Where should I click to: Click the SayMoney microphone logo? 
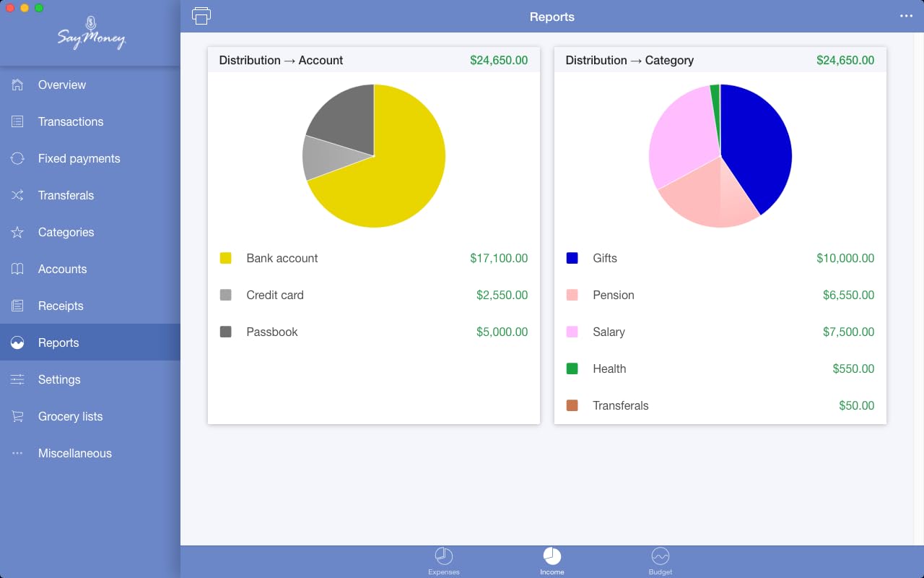coord(91,33)
